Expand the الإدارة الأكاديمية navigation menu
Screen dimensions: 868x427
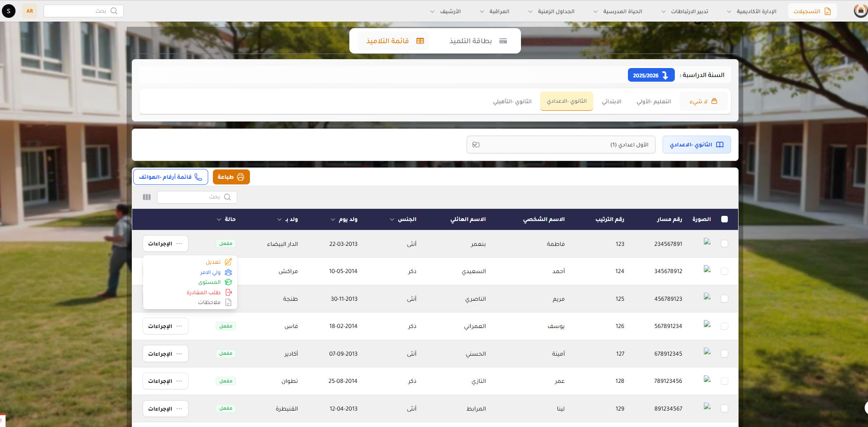point(752,11)
